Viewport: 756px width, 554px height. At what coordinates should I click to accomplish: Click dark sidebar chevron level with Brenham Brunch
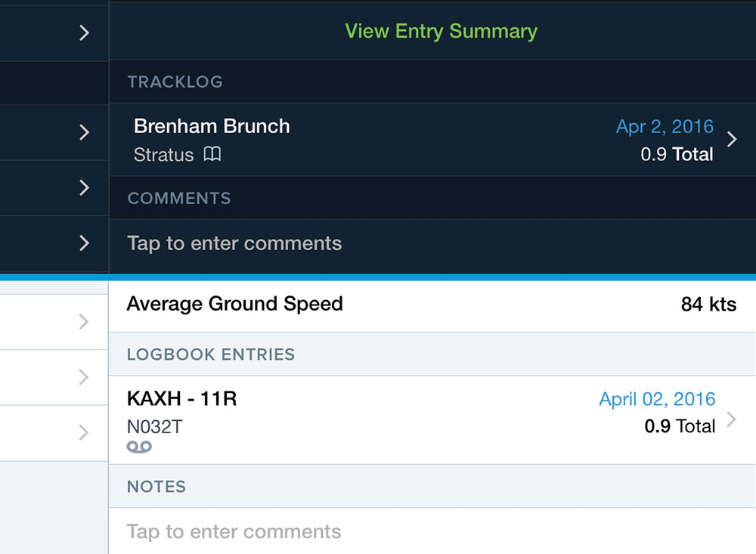(x=84, y=132)
